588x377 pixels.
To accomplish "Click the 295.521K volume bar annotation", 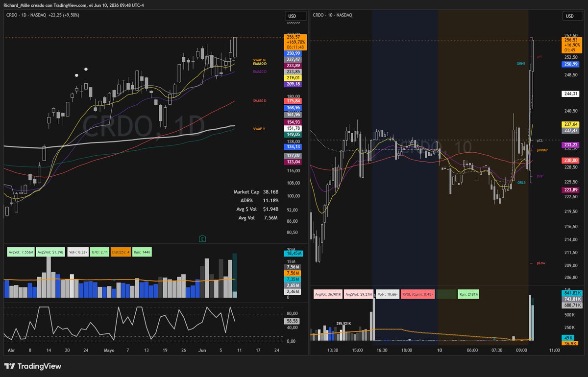I will [344, 324].
